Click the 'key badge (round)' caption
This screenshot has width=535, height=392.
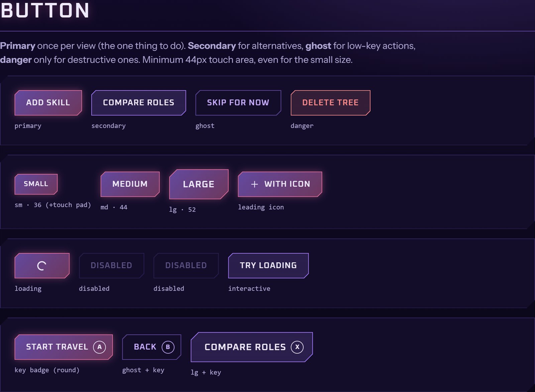tap(47, 370)
